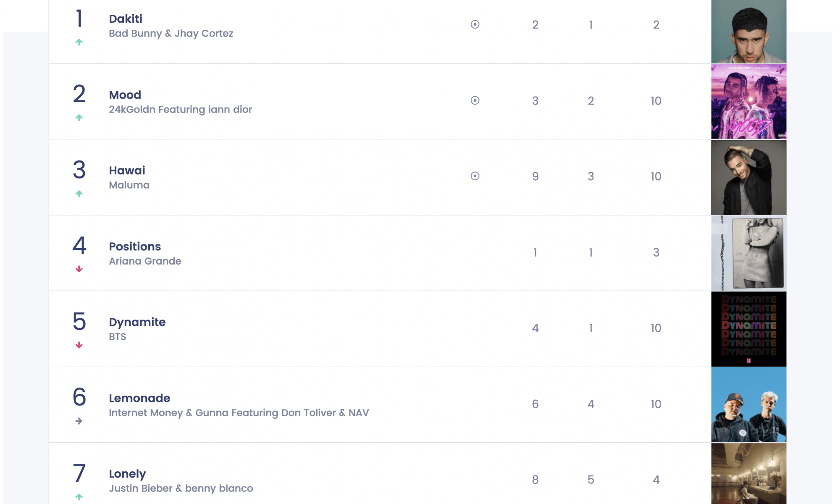This screenshot has width=840, height=504.
Task: Click the award icon beside Dakiti
Action: [x=475, y=24]
